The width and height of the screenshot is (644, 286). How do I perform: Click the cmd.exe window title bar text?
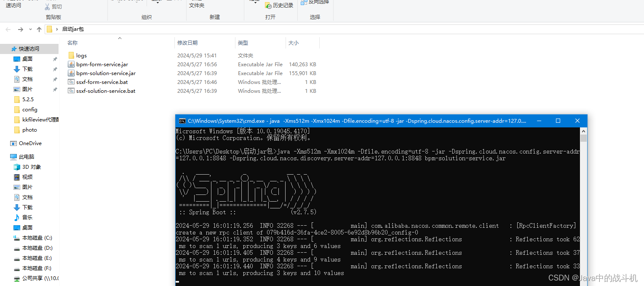[357, 121]
